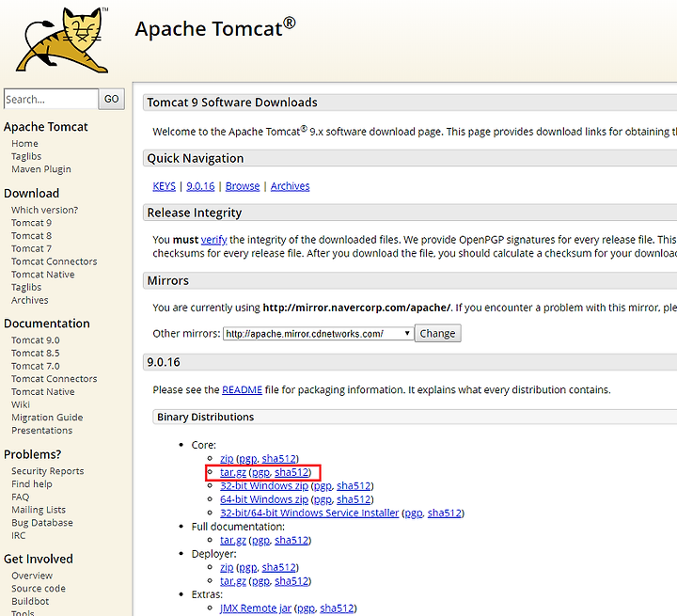Open Tomcat 7 download page link
Screen dimensions: 677x616
tap(31, 249)
